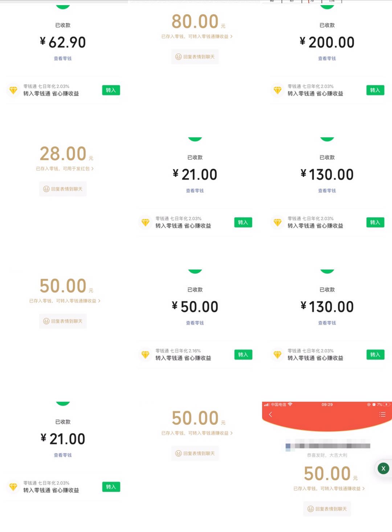Tap 回复表情到聊天 below the 恭喜发财 red packet
The image size is (392, 532).
point(327,509)
